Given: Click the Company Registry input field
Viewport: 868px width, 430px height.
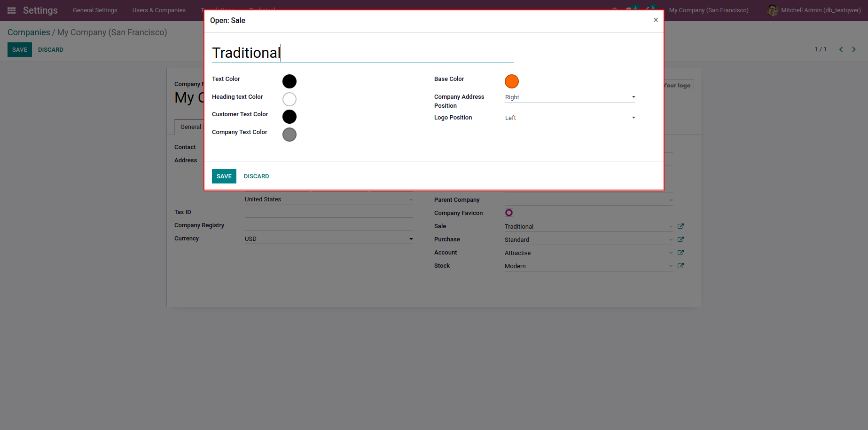Looking at the screenshot, I should click(329, 225).
